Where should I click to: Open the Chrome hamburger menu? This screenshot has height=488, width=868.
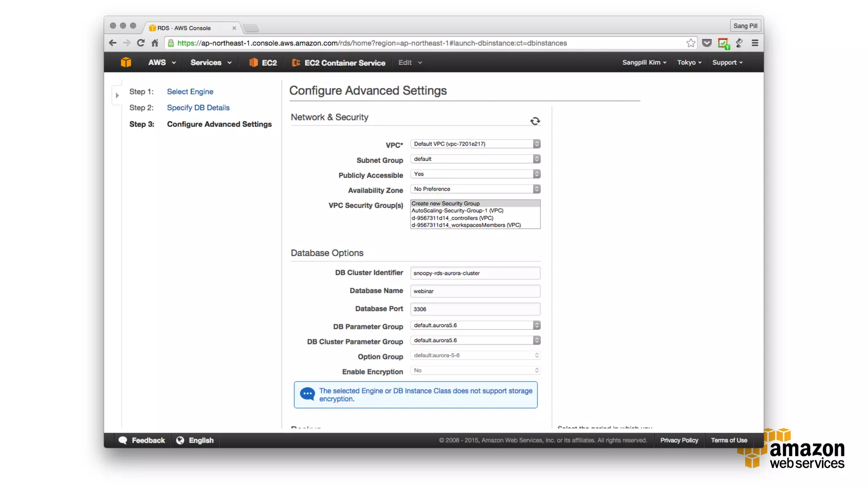tap(755, 43)
